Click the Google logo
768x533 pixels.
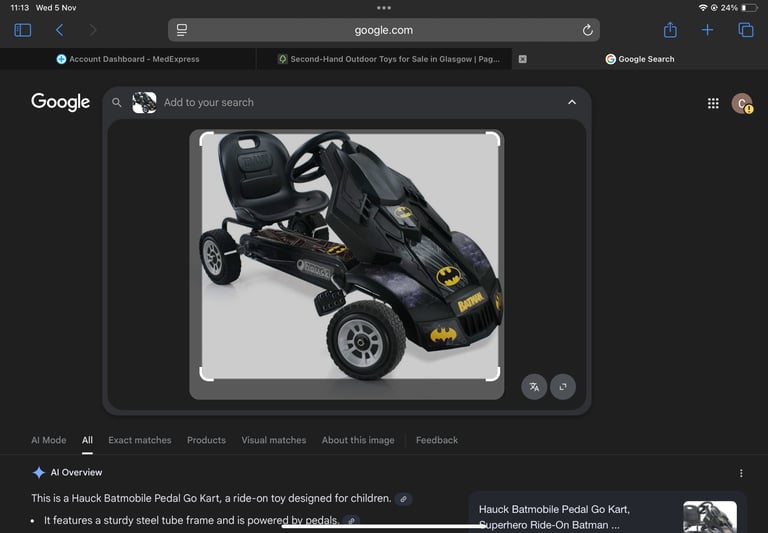coord(60,102)
